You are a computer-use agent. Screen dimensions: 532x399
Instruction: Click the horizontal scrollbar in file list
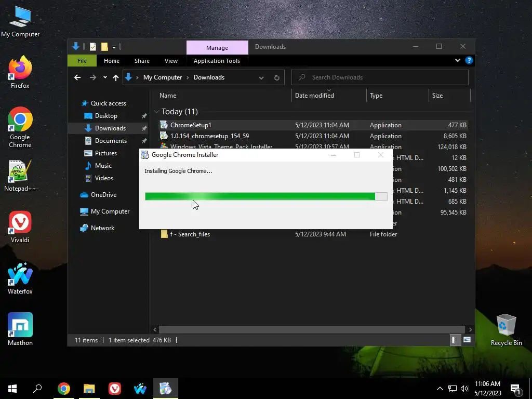(x=312, y=329)
